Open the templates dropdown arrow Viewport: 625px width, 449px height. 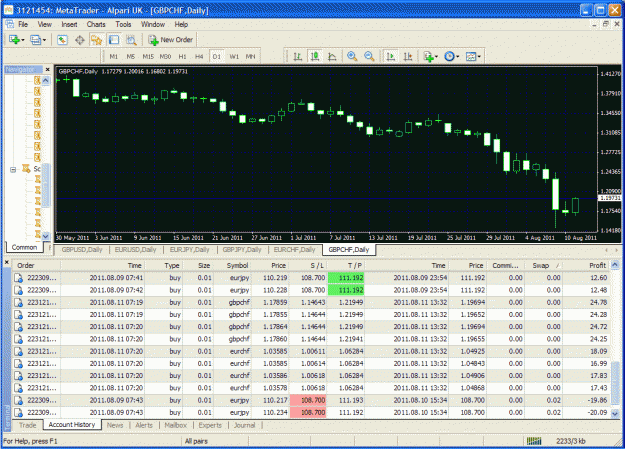click(x=479, y=57)
